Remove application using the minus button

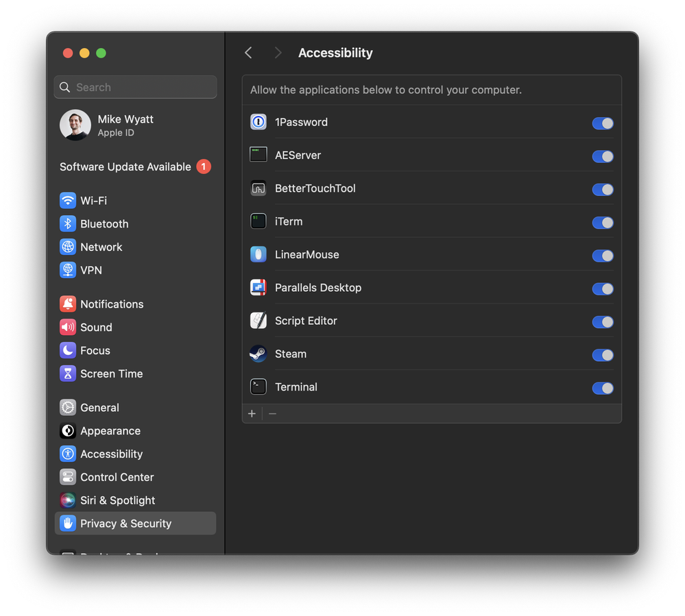point(272,414)
